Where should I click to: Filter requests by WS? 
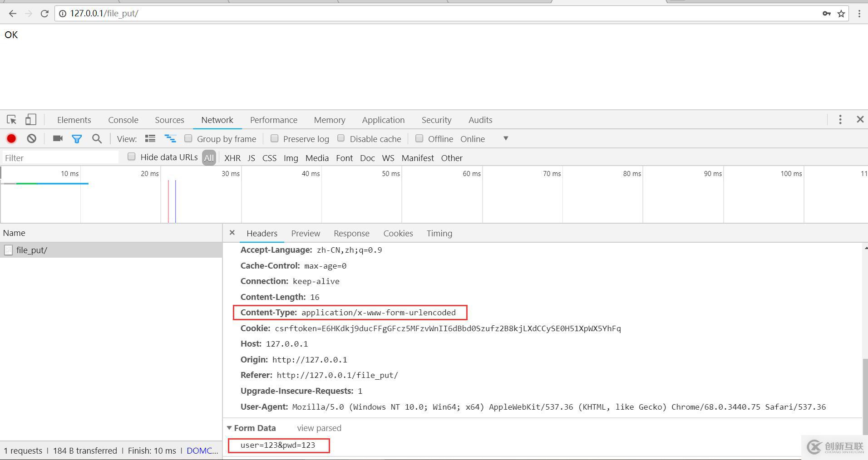tap(388, 158)
